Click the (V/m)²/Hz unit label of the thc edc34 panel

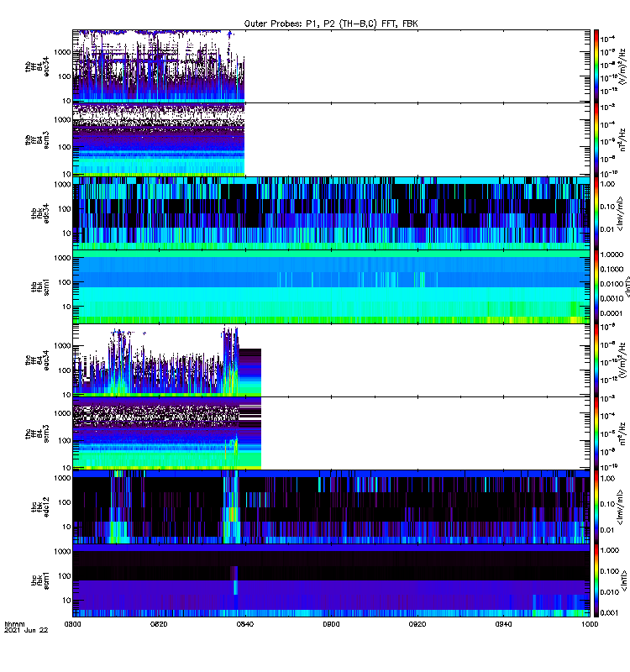pos(623,360)
